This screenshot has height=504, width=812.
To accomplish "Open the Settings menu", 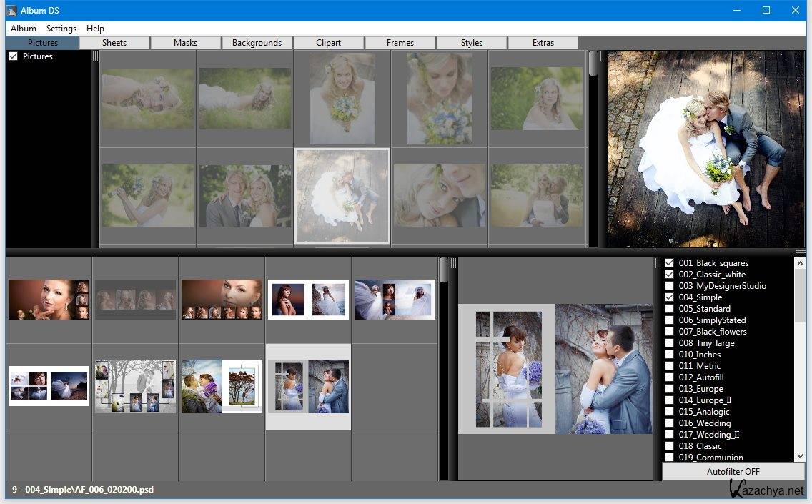I will coord(61,29).
